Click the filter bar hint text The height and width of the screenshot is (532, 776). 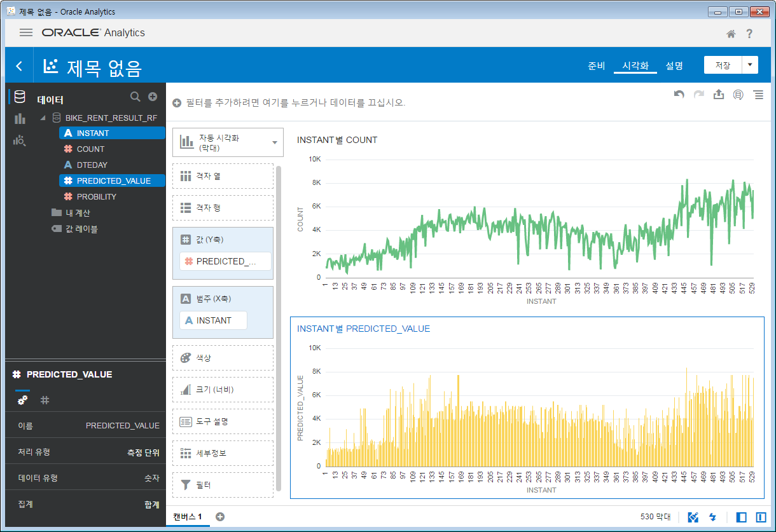295,102
